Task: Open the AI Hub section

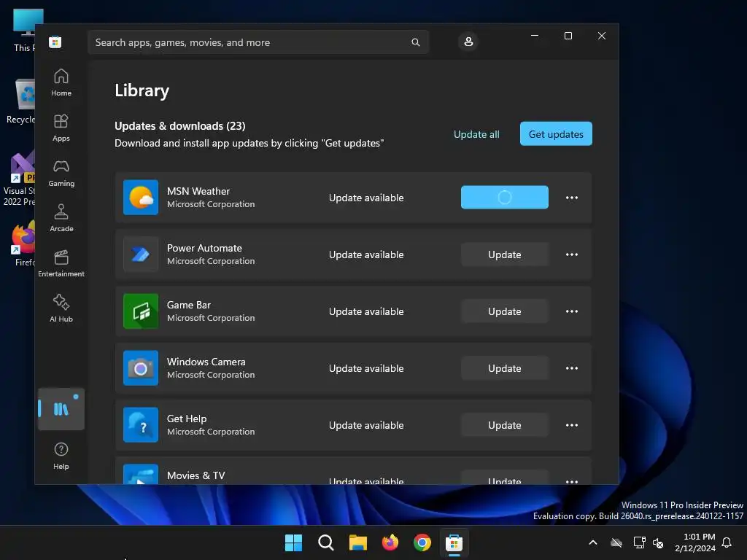Action: point(61,308)
